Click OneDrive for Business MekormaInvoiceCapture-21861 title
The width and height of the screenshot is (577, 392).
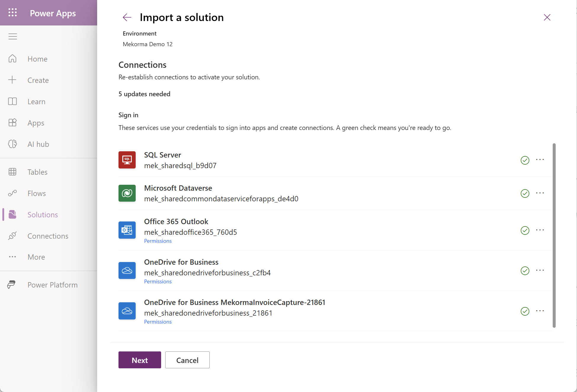coord(235,302)
